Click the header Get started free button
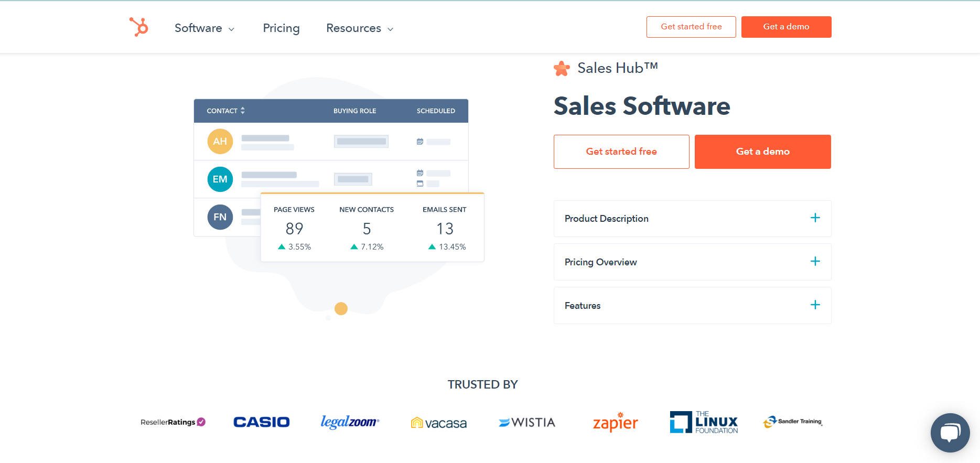Screen dimensions: 980x463 pos(691,27)
